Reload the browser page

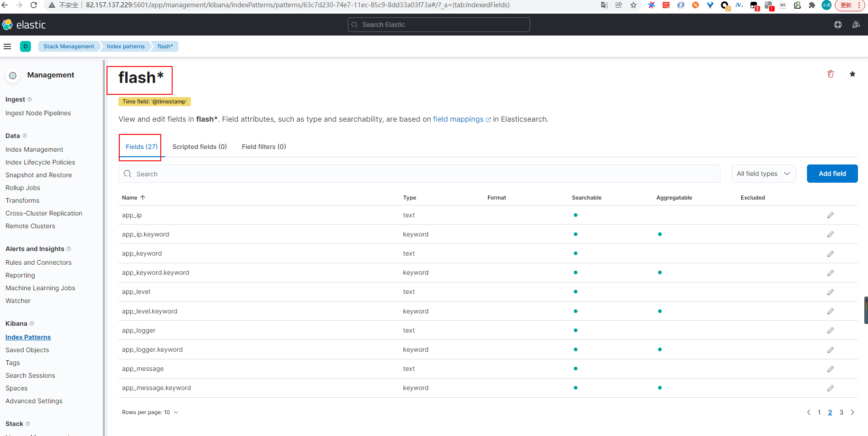[34, 5]
